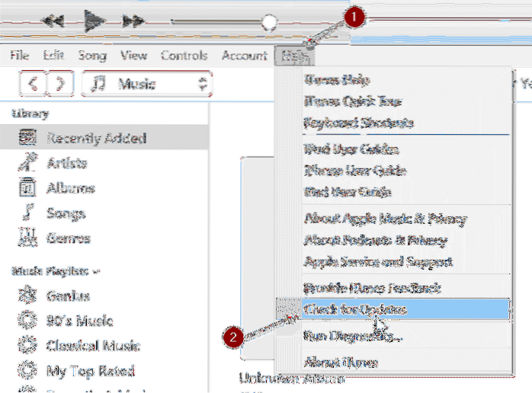Image resolution: width=532 pixels, height=393 pixels.
Task: Open the Music media type dropdown
Action: click(148, 84)
